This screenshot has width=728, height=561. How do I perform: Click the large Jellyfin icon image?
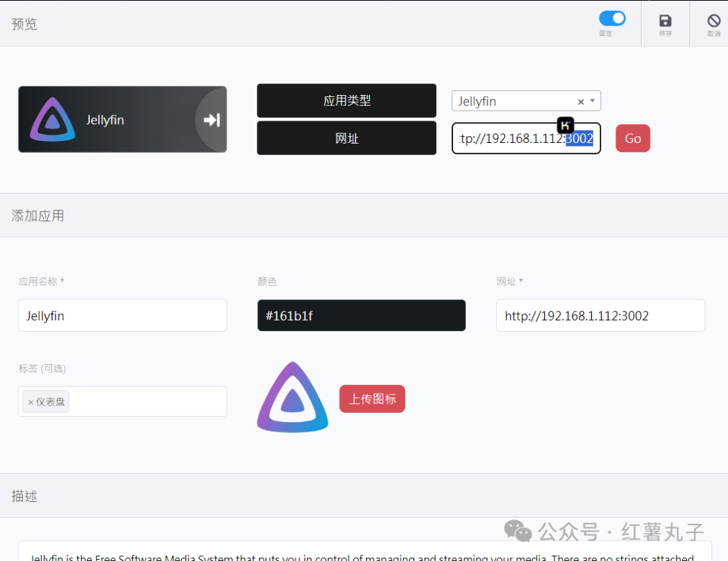coord(293,398)
